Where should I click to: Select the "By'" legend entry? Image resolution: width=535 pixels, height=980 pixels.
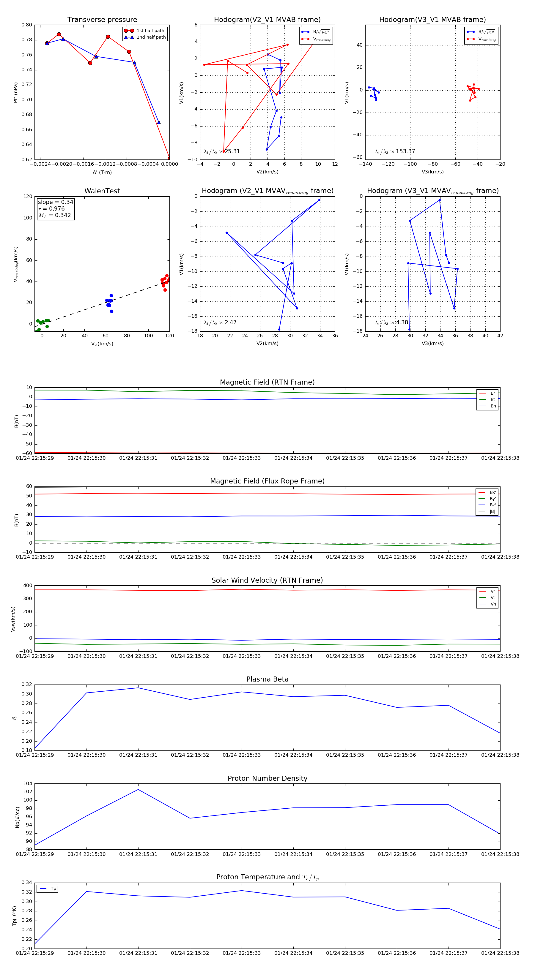click(487, 499)
